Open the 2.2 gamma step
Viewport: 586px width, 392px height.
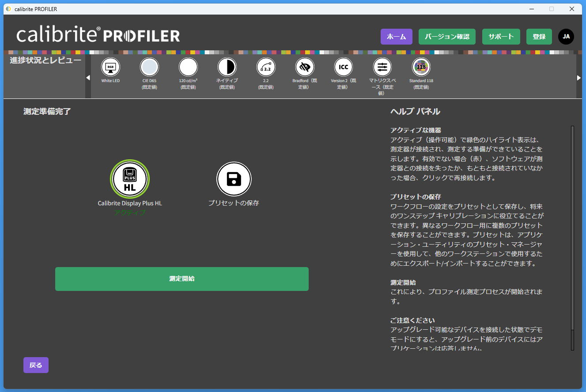266,67
